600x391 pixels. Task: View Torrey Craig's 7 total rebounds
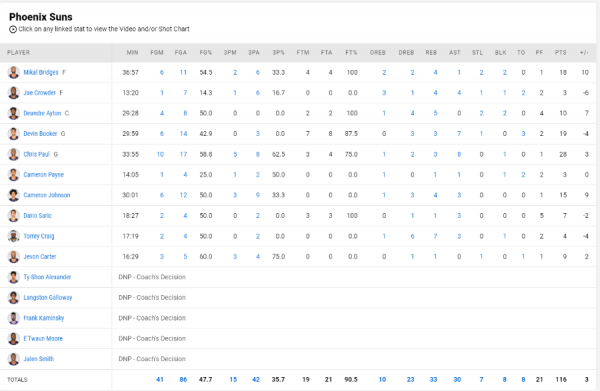coord(435,236)
